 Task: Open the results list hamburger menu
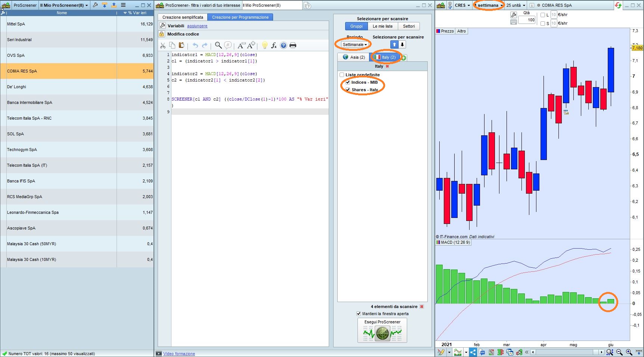coord(123,5)
